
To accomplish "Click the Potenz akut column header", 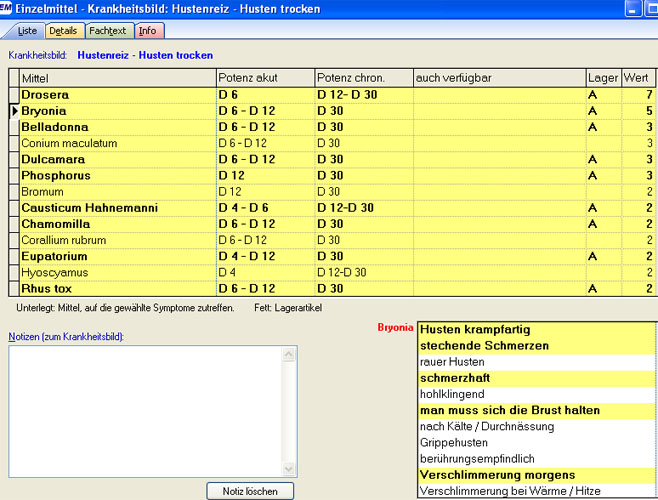I will [265, 77].
